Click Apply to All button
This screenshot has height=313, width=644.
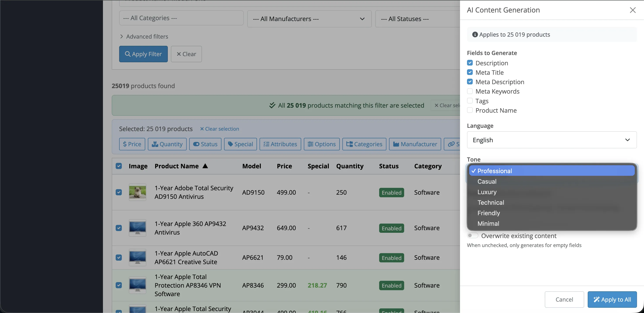point(612,299)
